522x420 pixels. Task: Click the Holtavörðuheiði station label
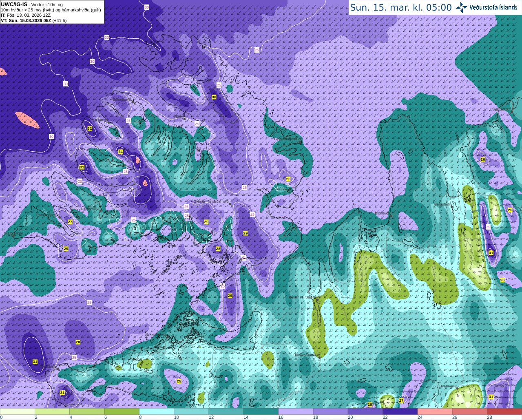pos(306,355)
